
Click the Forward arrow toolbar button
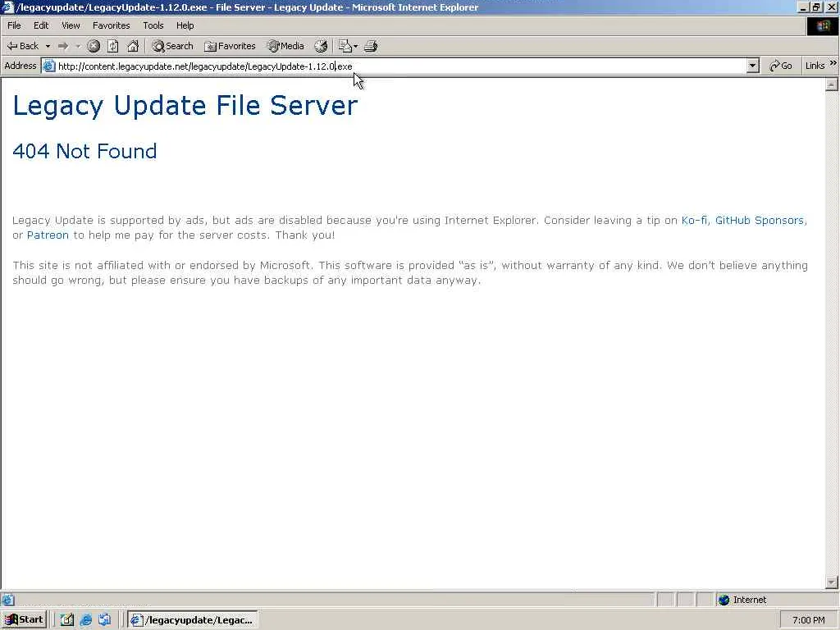63,46
